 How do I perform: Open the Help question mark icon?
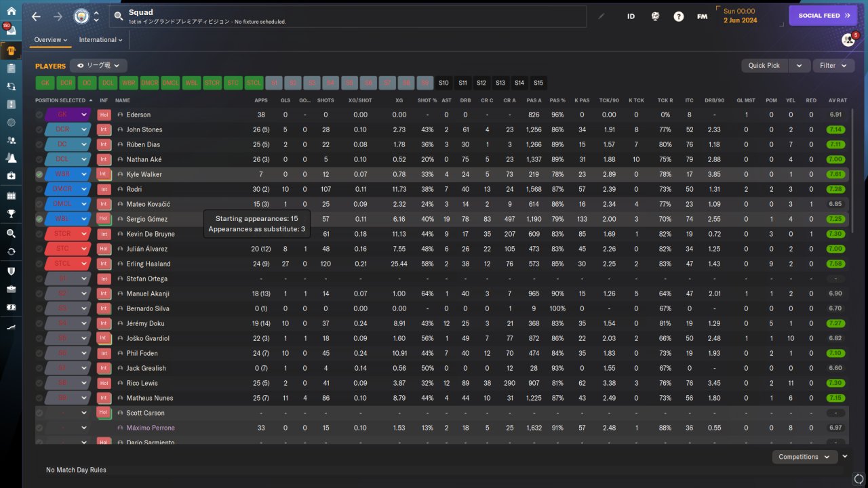coord(679,16)
